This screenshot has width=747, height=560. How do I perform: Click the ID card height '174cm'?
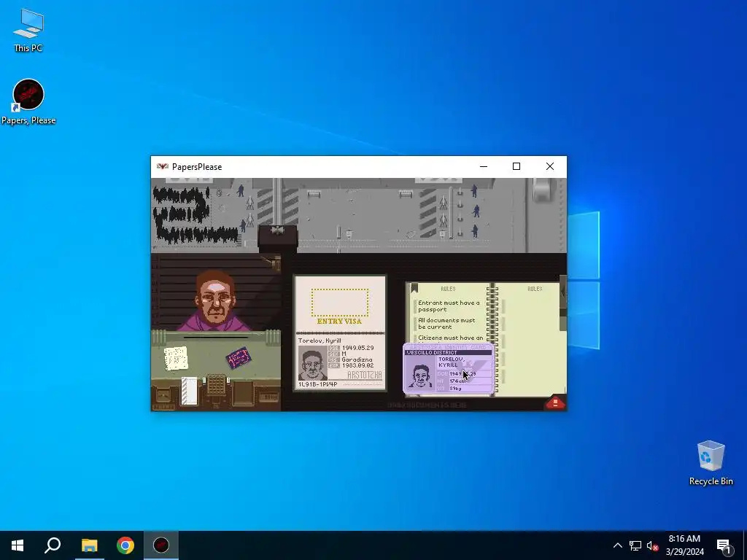[x=458, y=381]
